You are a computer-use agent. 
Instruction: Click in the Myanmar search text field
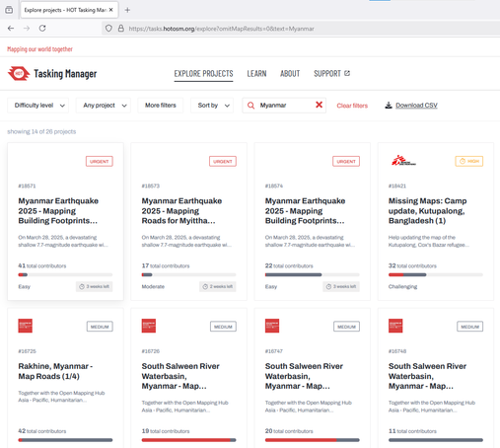click(x=284, y=106)
